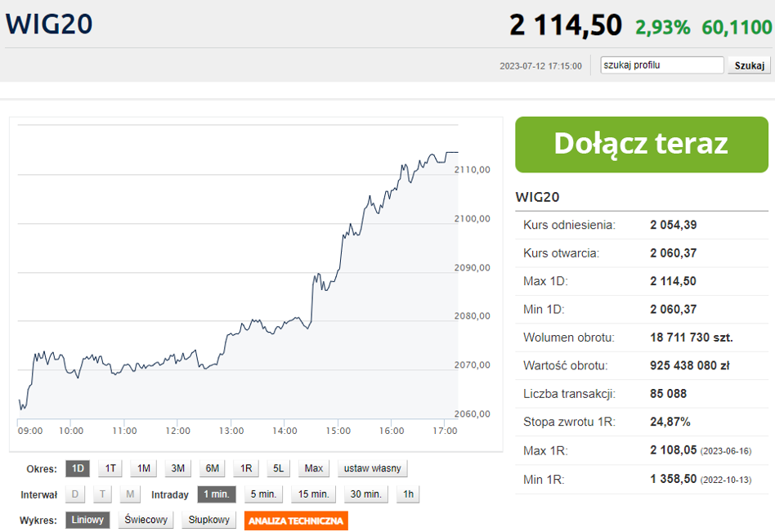This screenshot has width=775, height=532.
Task: Set intraday interval to 1h
Action: pos(408,494)
